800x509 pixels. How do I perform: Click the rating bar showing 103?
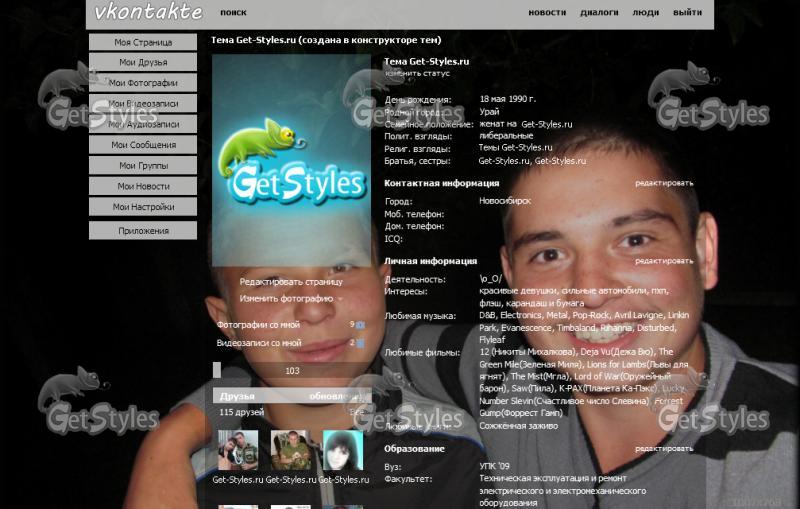click(x=291, y=371)
